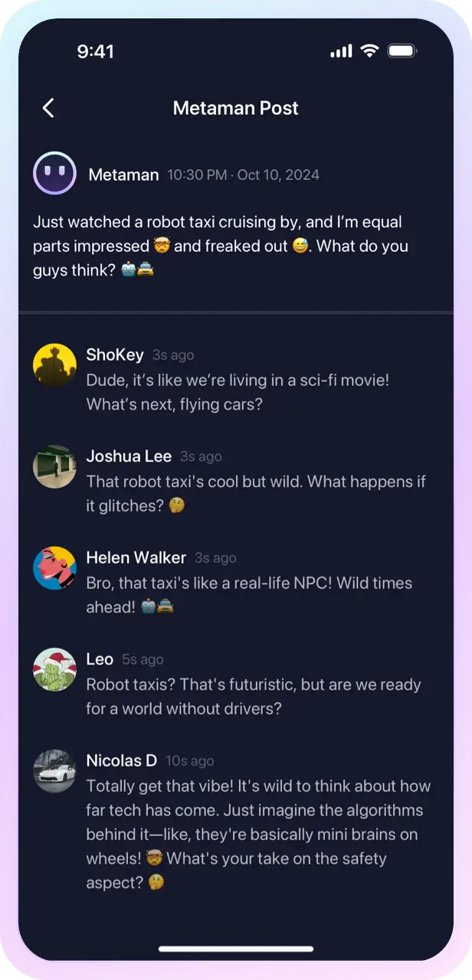Tap the ShoKey username
This screenshot has width=472, height=980.
pyautogui.click(x=115, y=354)
